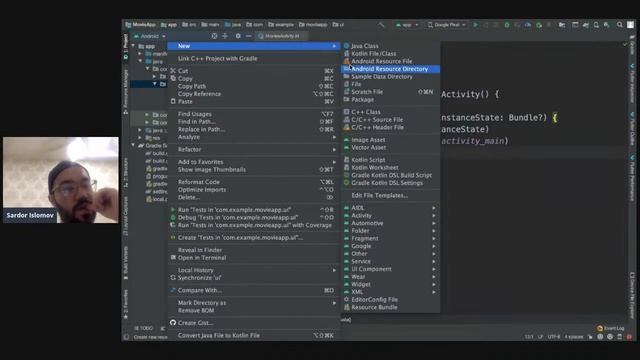Choose Optimize Imports menu item
Image resolution: width=640 pixels, height=360 pixels.
(254, 190)
